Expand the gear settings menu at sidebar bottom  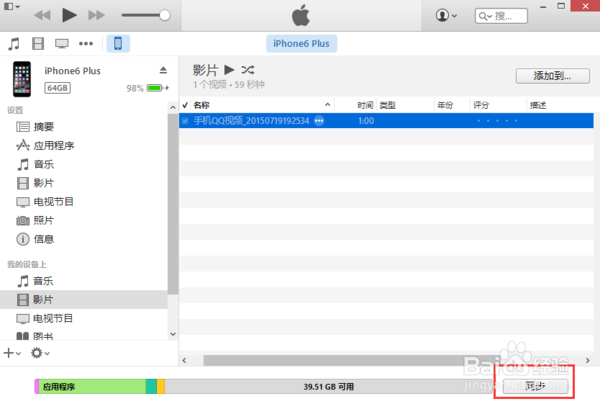[40, 352]
